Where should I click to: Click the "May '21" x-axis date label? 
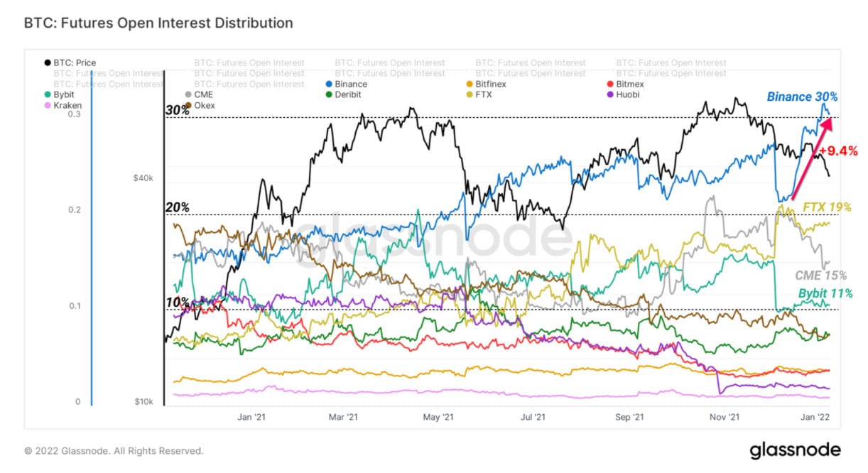[443, 417]
